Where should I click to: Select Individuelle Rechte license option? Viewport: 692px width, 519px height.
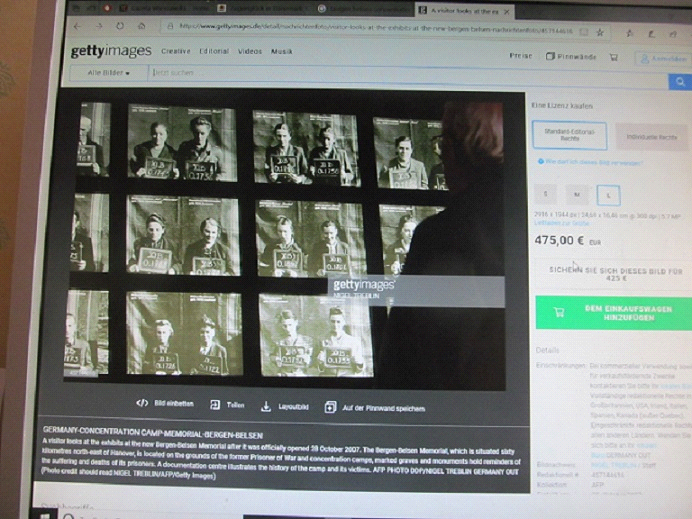click(651, 136)
